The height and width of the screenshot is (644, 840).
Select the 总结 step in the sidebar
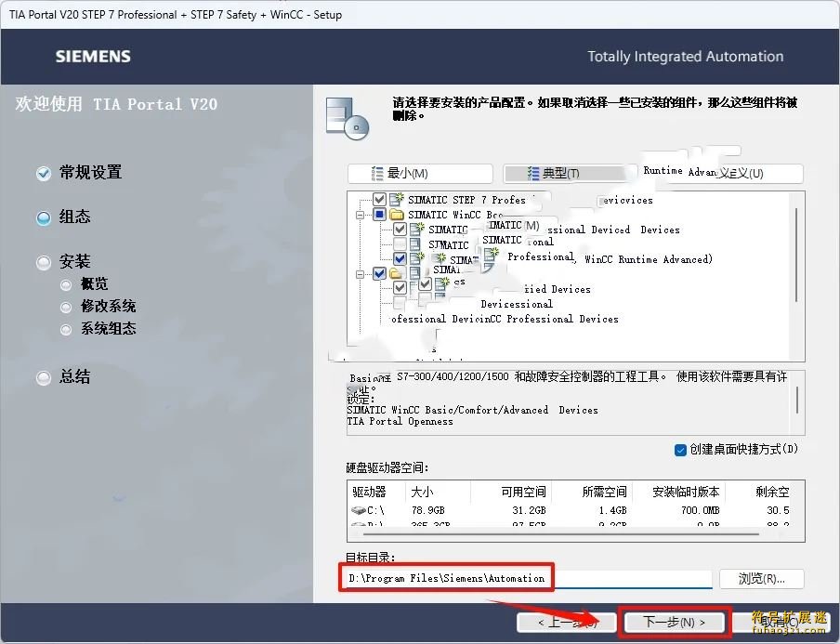(x=74, y=376)
